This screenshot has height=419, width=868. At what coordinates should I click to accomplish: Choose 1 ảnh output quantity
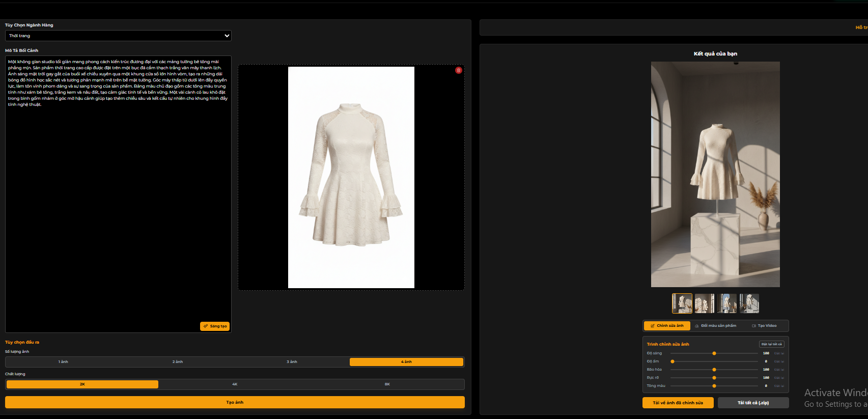[63, 362]
